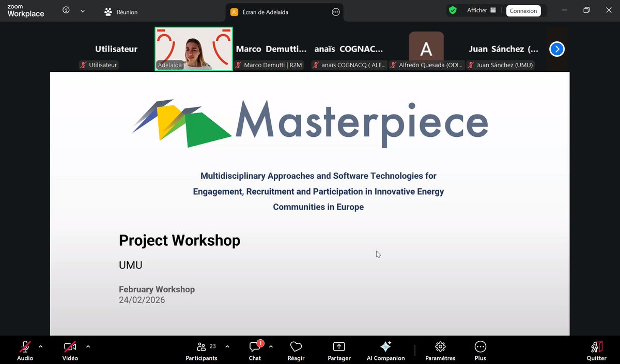This screenshot has height=364, width=620.
Task: Restore the Zoom window size
Action: 586,10
